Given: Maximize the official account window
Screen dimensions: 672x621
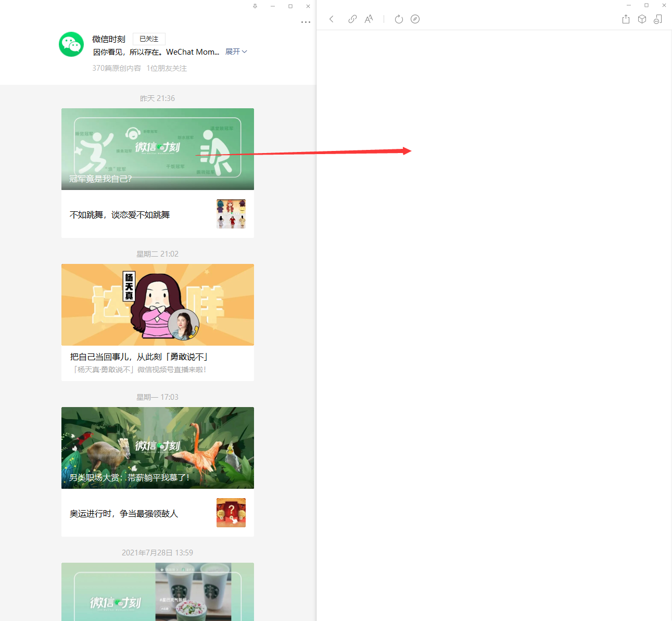Looking at the screenshot, I should pos(290,6).
